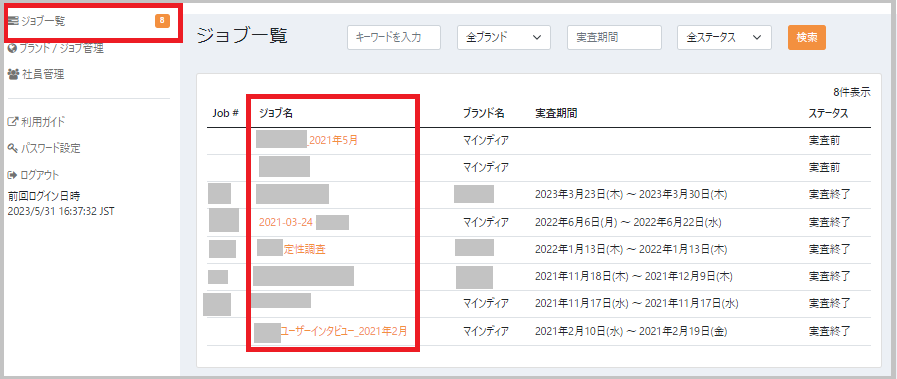
Task: Select period 2022年1月13日(木) ～ 2022年1月13日(木)
Action: 632,250
